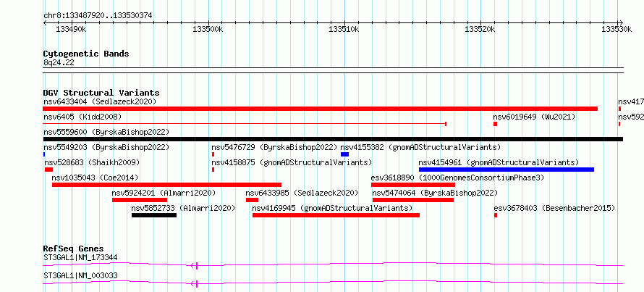This screenshot has height=292, width=644.
Task: Click the nsv6433404 (Sedlazeck2020) red variant bar
Action: click(x=320, y=109)
